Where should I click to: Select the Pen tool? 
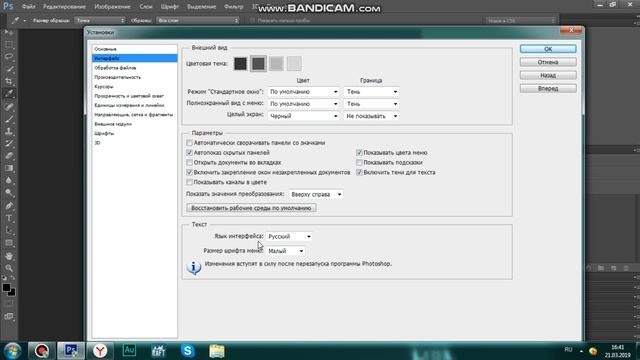tap(9, 206)
